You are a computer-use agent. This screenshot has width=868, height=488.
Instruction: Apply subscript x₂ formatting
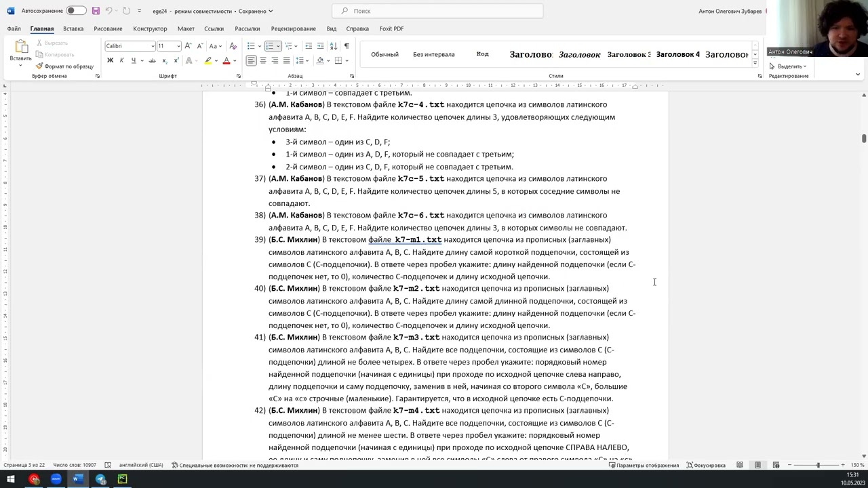click(x=165, y=60)
